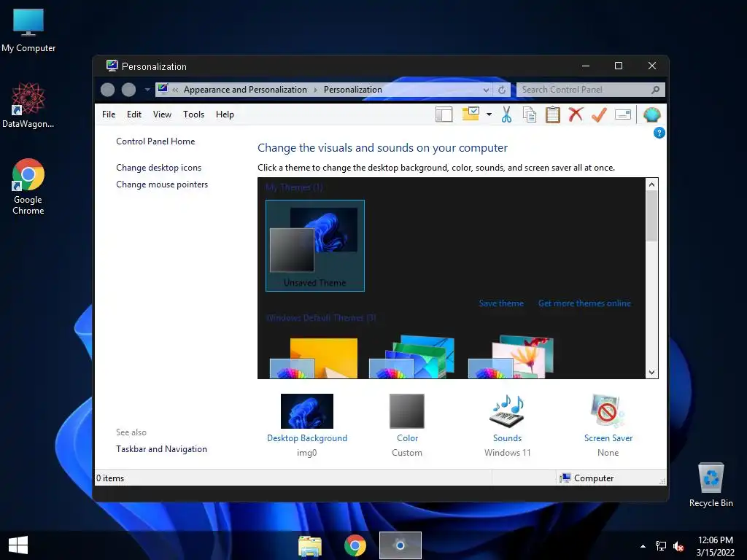Open My Computer desktop icon
This screenshot has width=747, height=560.
(x=28, y=29)
